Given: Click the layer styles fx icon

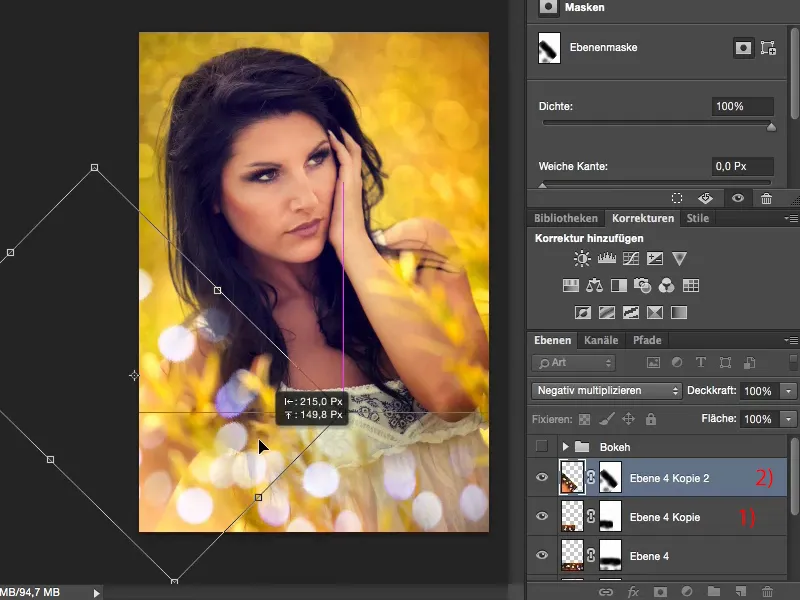Looking at the screenshot, I should click(x=632, y=592).
